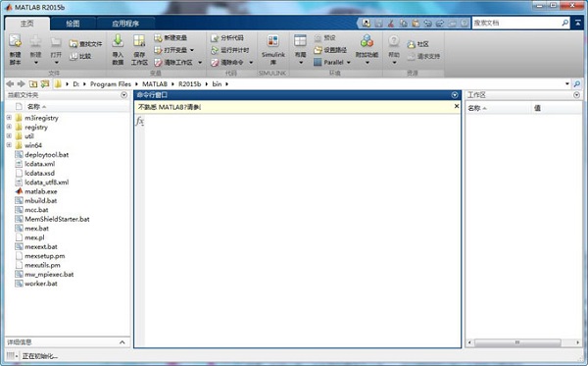Click the Run and Time (运行并计时) button
The image size is (588, 366).
pos(230,50)
